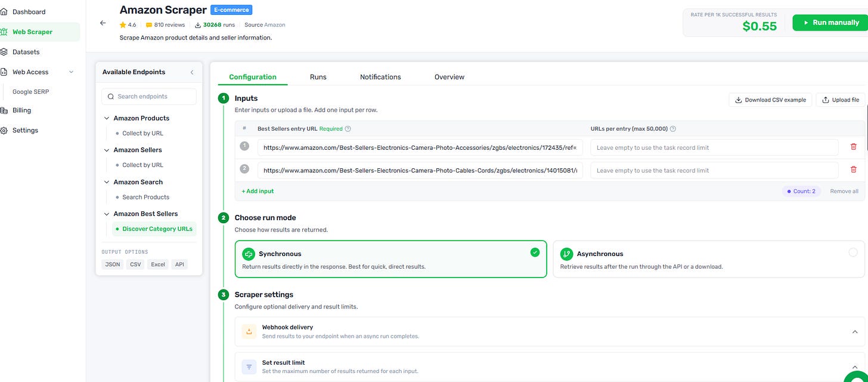This screenshot has height=382, width=868.
Task: Choose the API output option
Action: [x=179, y=264]
